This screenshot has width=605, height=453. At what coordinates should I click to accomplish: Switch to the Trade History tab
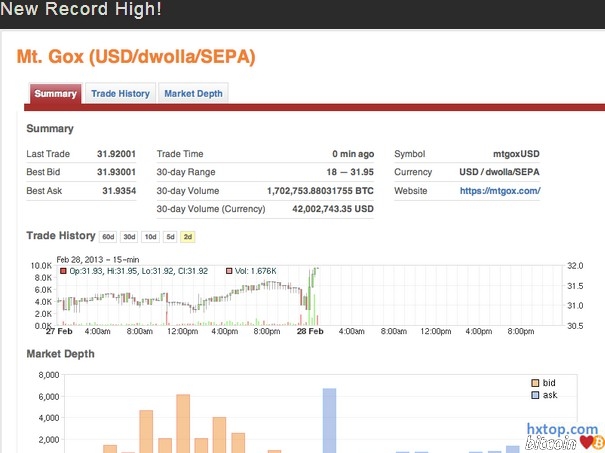pyautogui.click(x=120, y=94)
